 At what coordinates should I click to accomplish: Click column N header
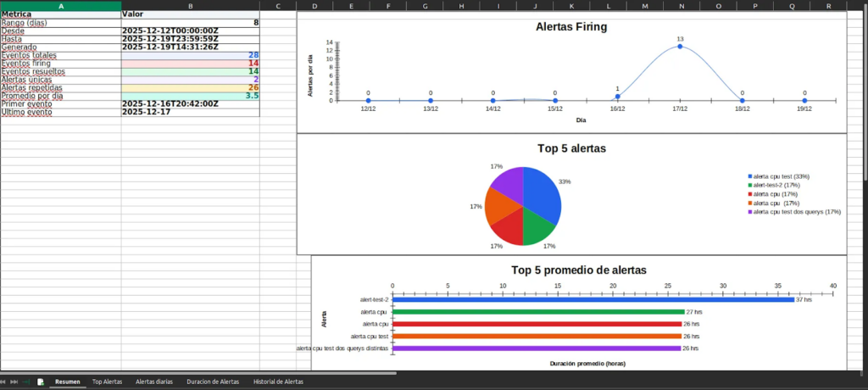point(682,6)
